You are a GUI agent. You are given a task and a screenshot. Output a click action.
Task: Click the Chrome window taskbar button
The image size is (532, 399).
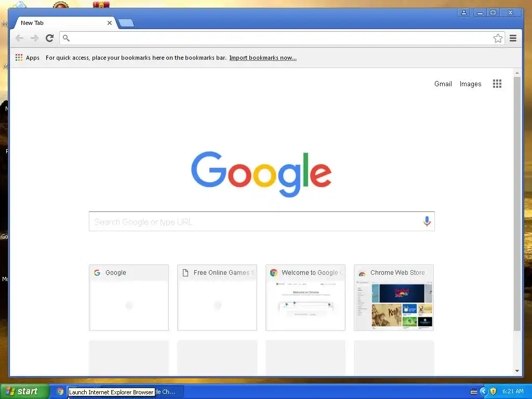tap(169, 392)
